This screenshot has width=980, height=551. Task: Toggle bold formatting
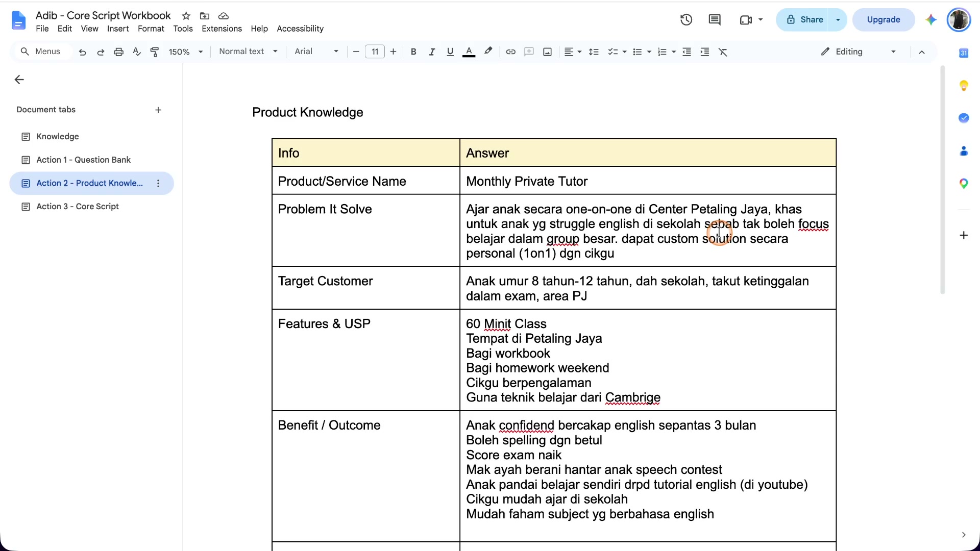pyautogui.click(x=413, y=52)
